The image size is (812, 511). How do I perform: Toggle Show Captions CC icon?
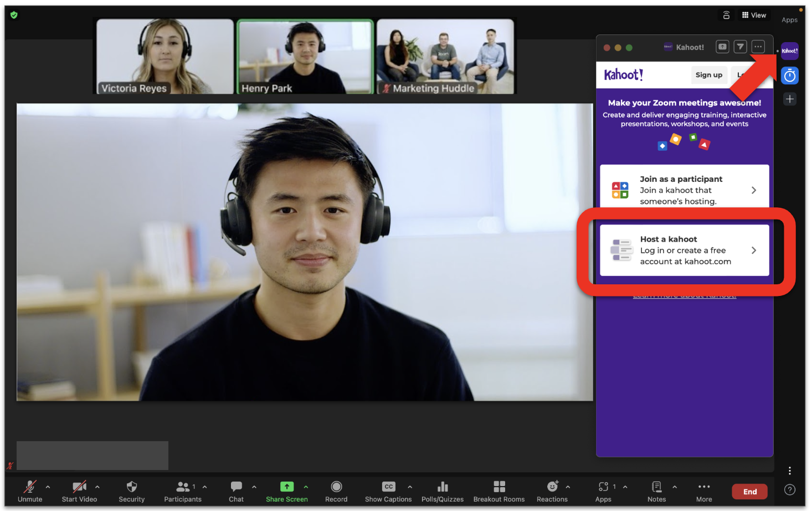click(389, 487)
